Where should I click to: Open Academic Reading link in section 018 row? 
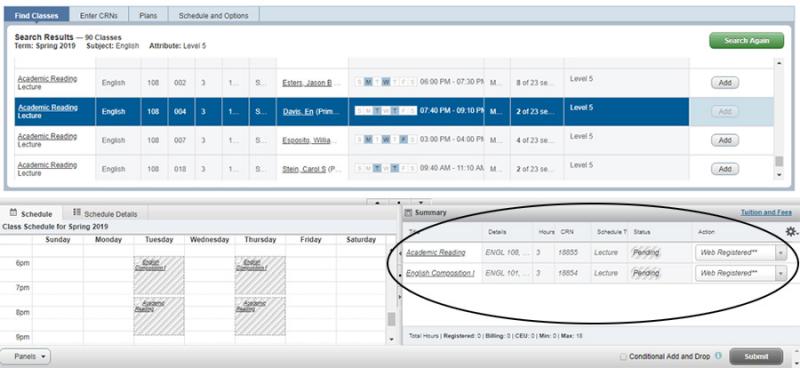pos(47,165)
